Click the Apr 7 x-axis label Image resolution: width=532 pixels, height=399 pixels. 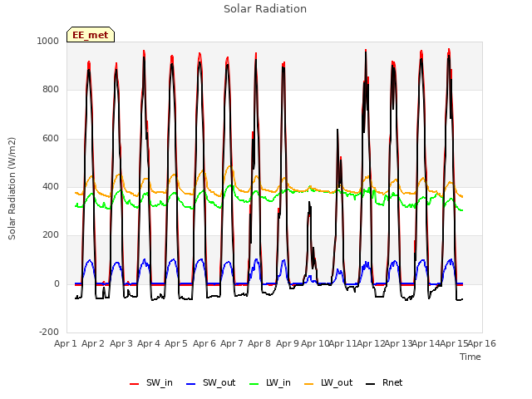point(232,343)
